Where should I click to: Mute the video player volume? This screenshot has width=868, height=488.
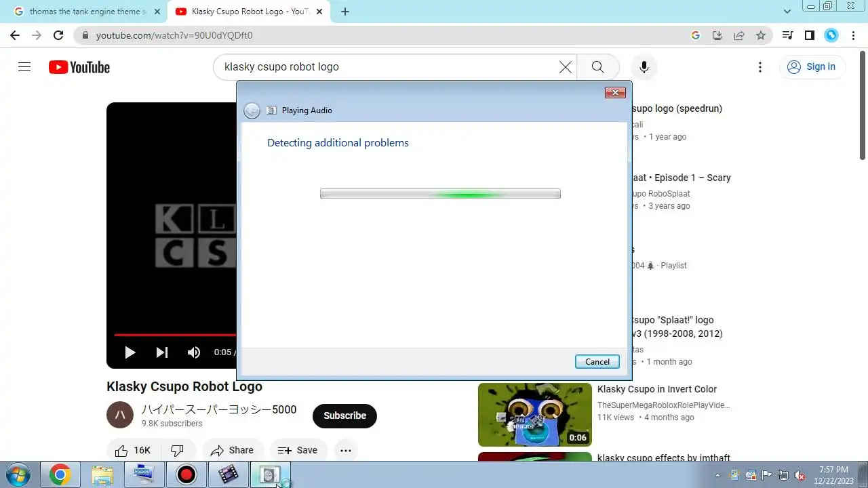click(x=194, y=352)
